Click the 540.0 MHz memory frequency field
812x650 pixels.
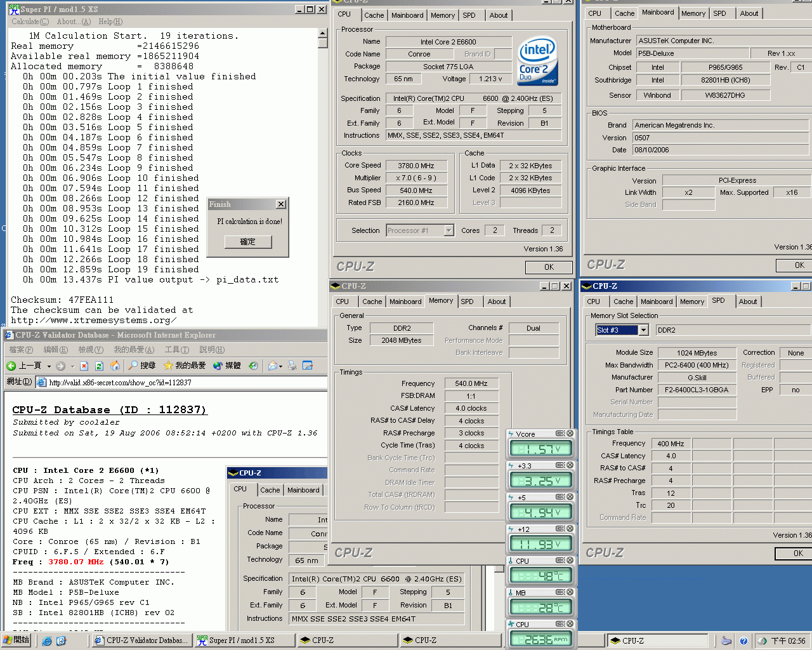coord(471,383)
